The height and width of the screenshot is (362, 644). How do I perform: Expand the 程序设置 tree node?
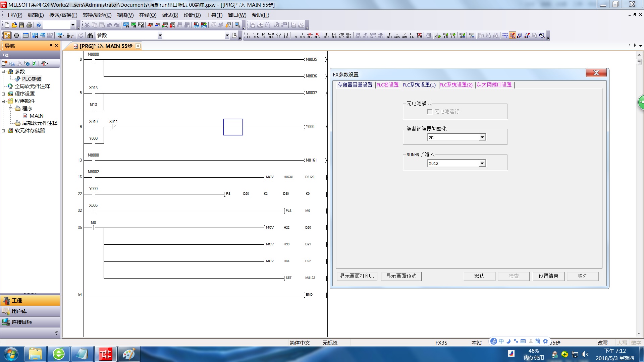3,94
